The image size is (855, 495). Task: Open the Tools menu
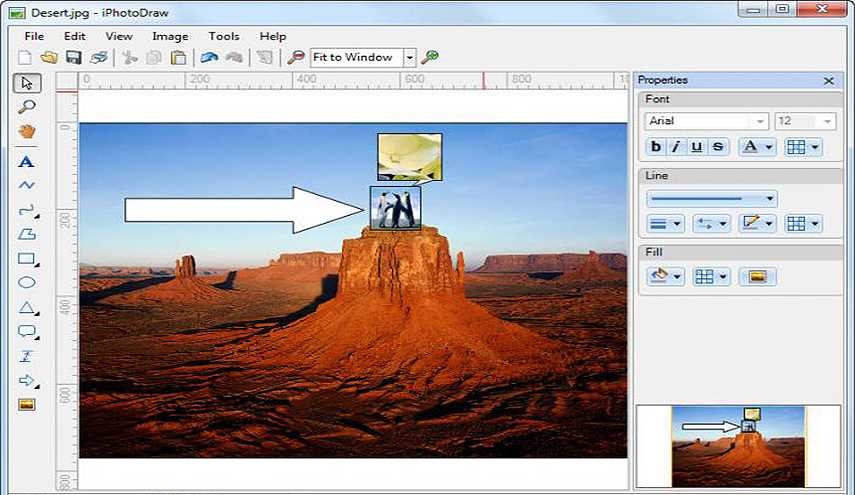(224, 36)
